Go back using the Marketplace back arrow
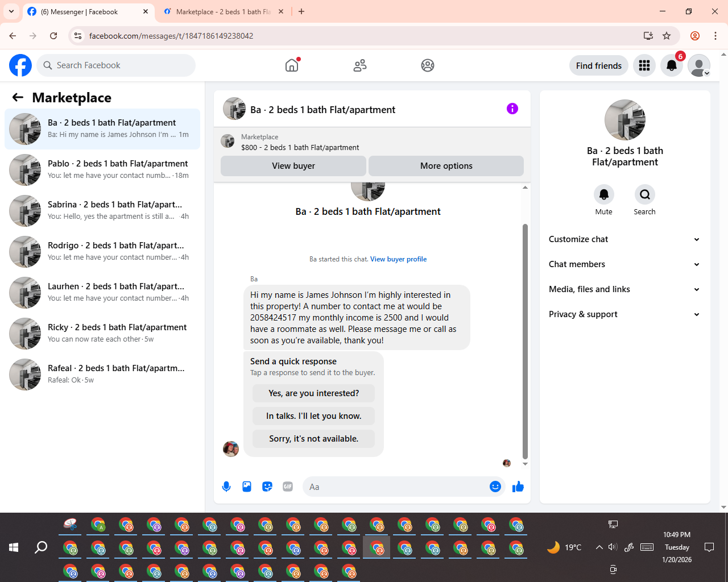Screen dimensions: 728x582 click(18, 97)
